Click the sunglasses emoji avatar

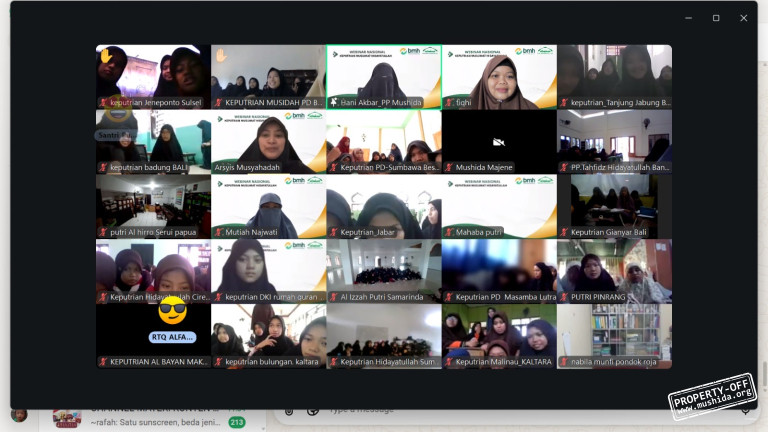click(x=172, y=311)
